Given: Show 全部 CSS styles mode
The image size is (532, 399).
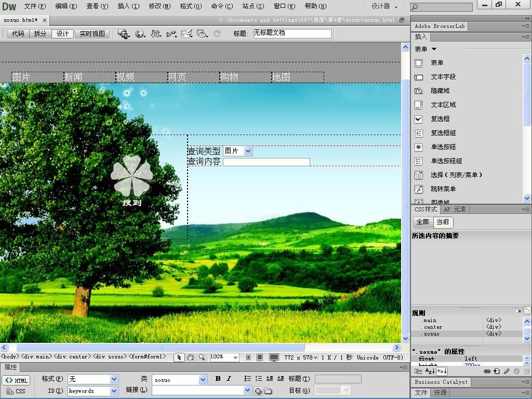Looking at the screenshot, I should point(422,222).
